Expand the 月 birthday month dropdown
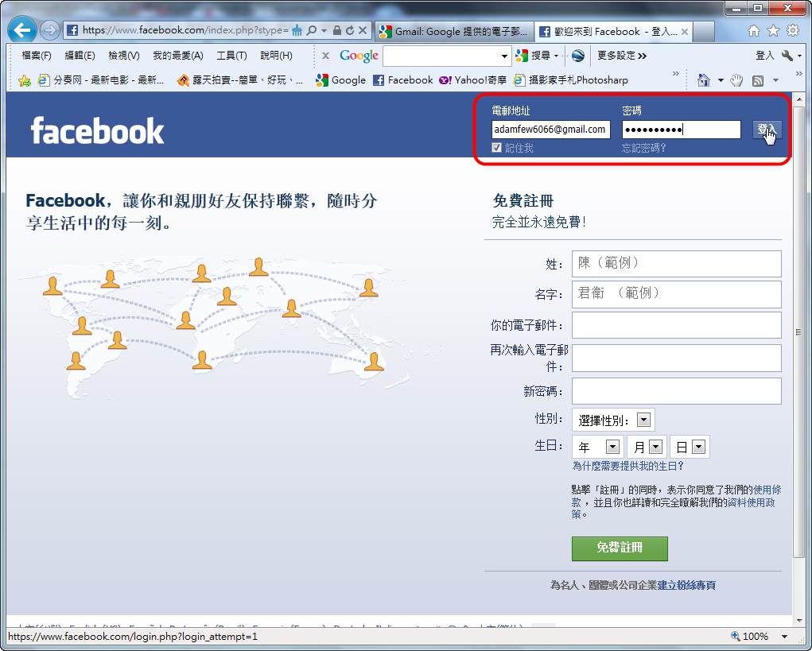 (646, 448)
